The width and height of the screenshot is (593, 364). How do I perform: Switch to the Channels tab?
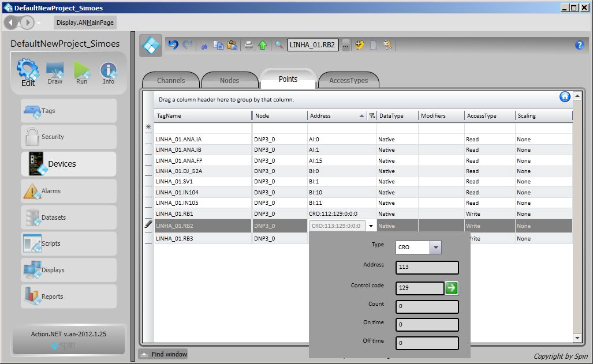point(171,81)
